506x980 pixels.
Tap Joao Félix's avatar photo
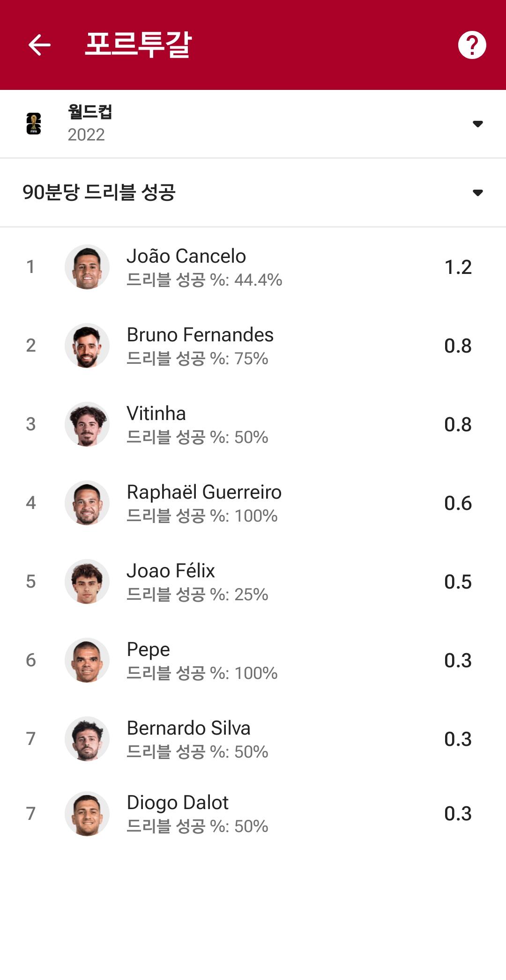[87, 582]
